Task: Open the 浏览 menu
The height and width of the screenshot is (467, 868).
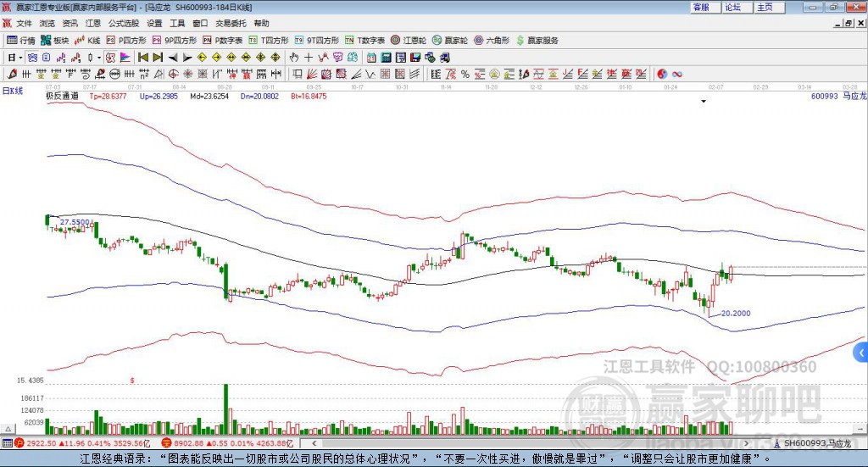Action: point(47,23)
